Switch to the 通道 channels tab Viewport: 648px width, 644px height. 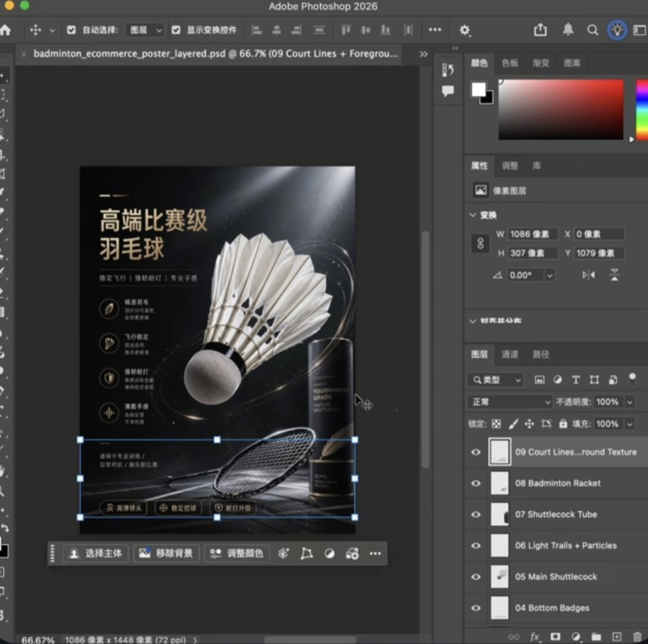pos(510,354)
